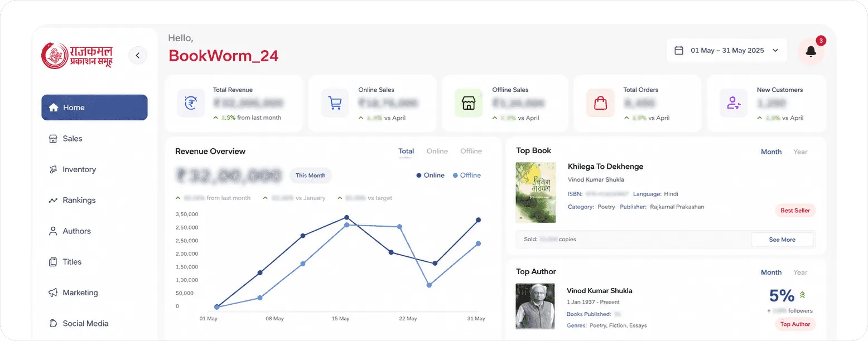
Task: Select Month tab in the Top Book card
Action: (771, 152)
